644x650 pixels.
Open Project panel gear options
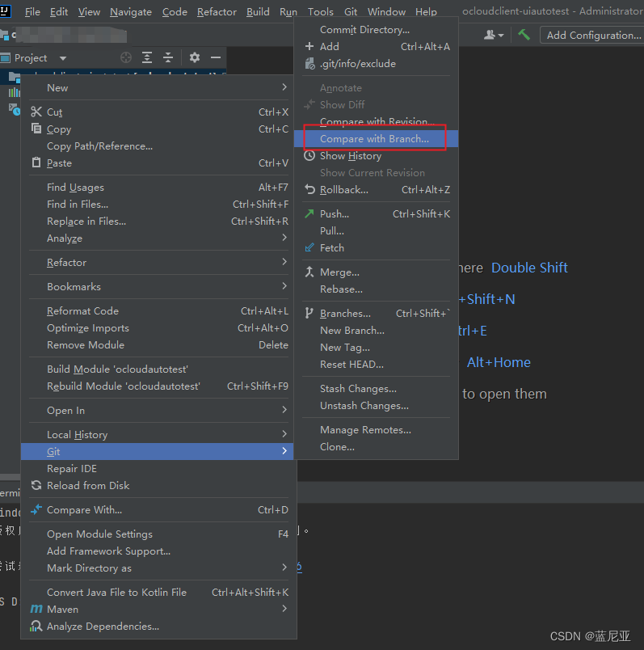point(195,57)
